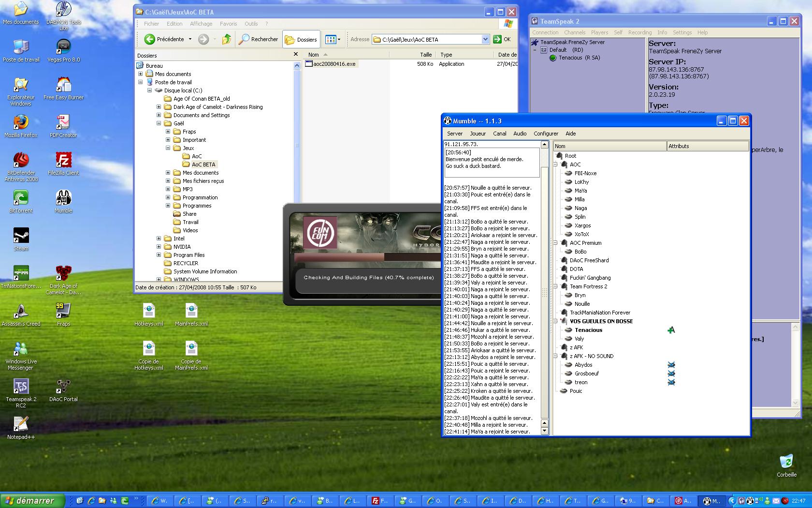The image size is (812, 508).
Task: Toggle the Dossiers folder pane button
Action: pos(301,40)
